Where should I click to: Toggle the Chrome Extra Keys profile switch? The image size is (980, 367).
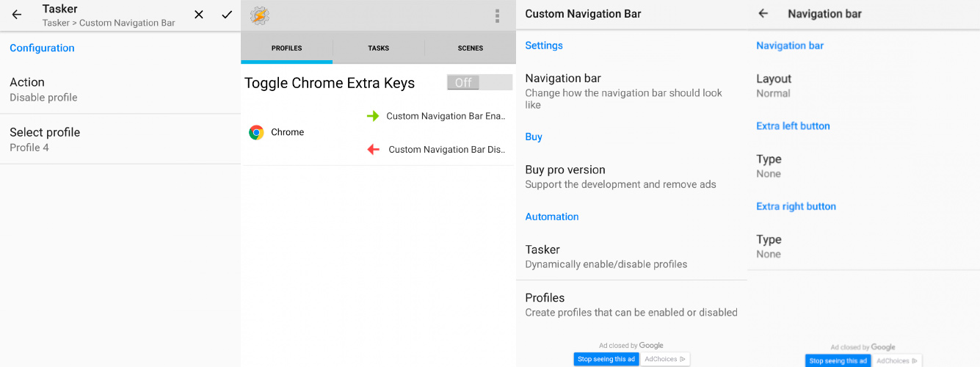(x=479, y=83)
